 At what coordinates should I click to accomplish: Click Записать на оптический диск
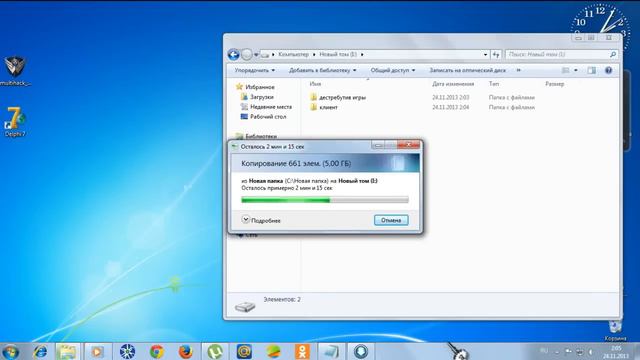(467, 70)
